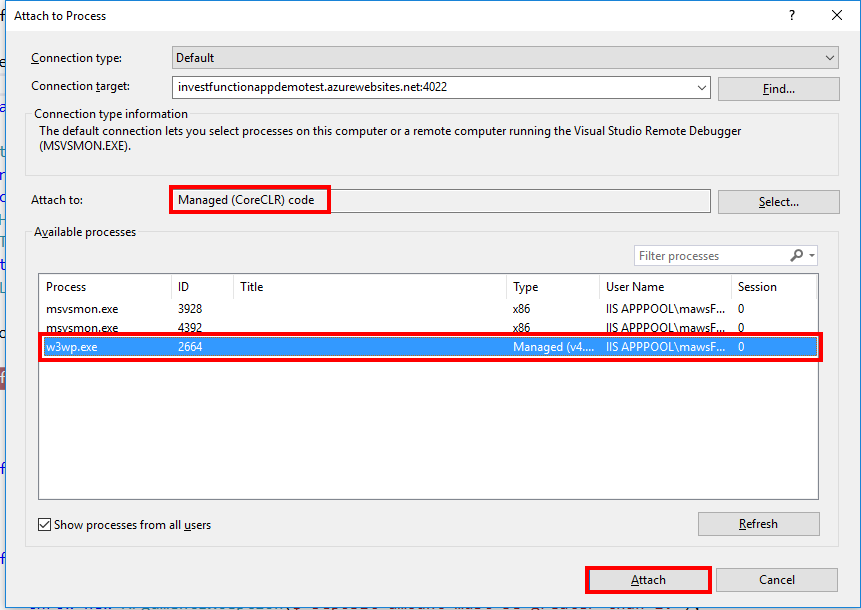Sort by the User Name column header
This screenshot has width=861, height=610.
coord(655,287)
